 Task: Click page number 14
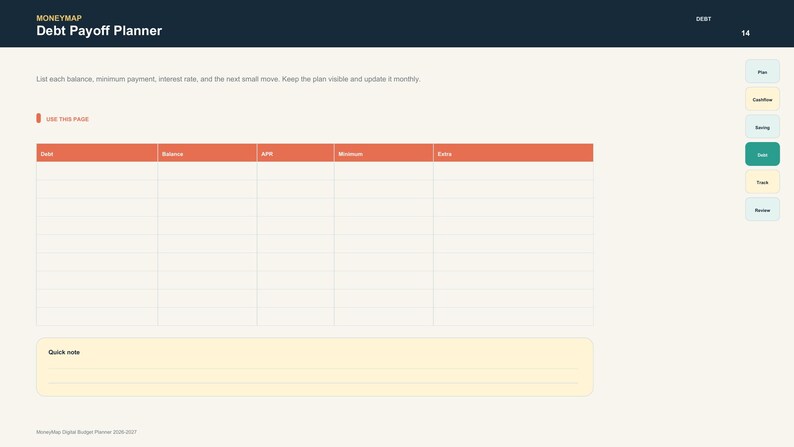(x=745, y=33)
